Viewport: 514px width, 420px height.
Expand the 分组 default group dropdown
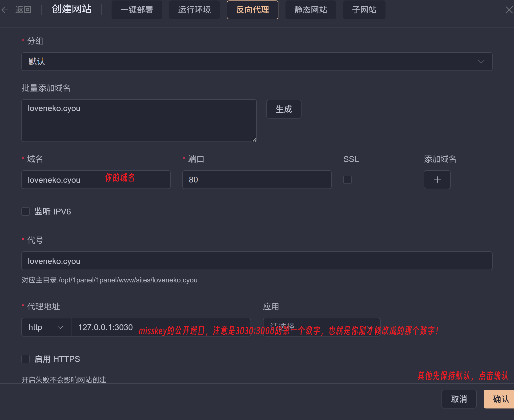257,62
